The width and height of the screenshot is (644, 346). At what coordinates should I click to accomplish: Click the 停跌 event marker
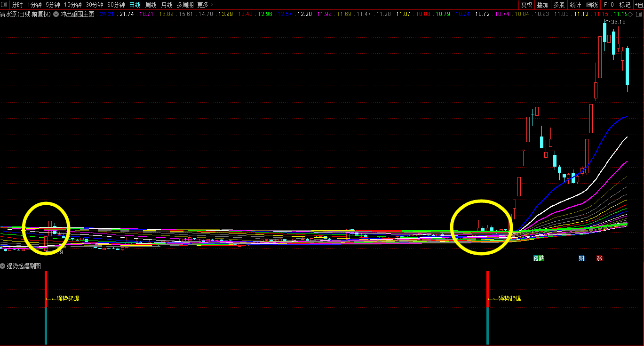tap(539, 258)
